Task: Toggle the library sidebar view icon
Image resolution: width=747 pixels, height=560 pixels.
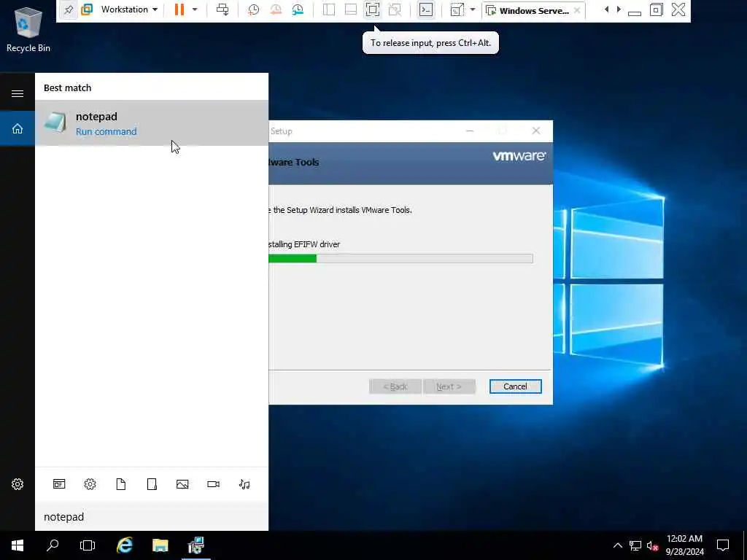Action: click(x=329, y=9)
